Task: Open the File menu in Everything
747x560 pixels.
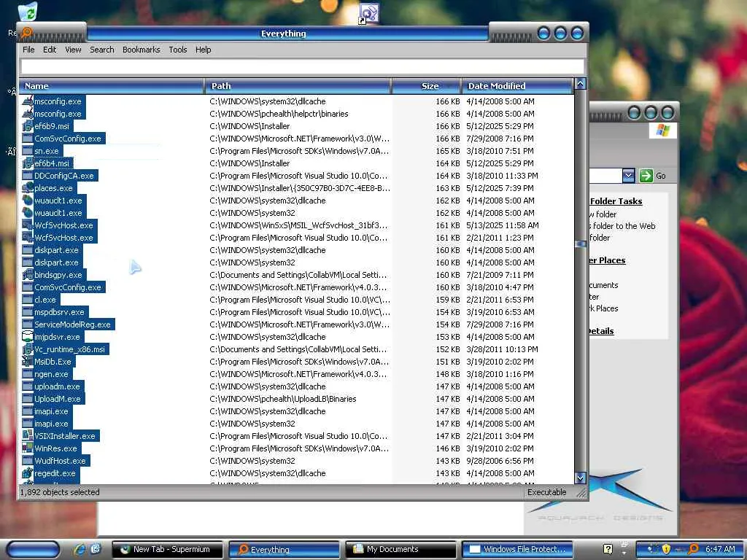Action: point(28,50)
